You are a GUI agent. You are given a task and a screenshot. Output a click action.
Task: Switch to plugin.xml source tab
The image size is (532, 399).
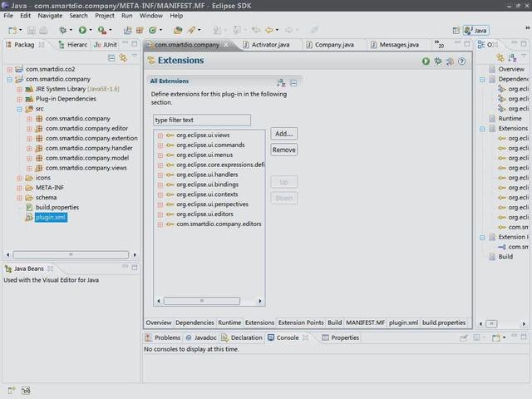[403, 323]
